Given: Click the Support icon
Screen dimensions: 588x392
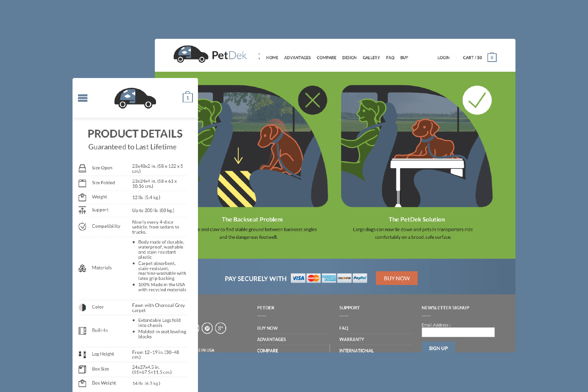Looking at the screenshot, I should tap(82, 210).
